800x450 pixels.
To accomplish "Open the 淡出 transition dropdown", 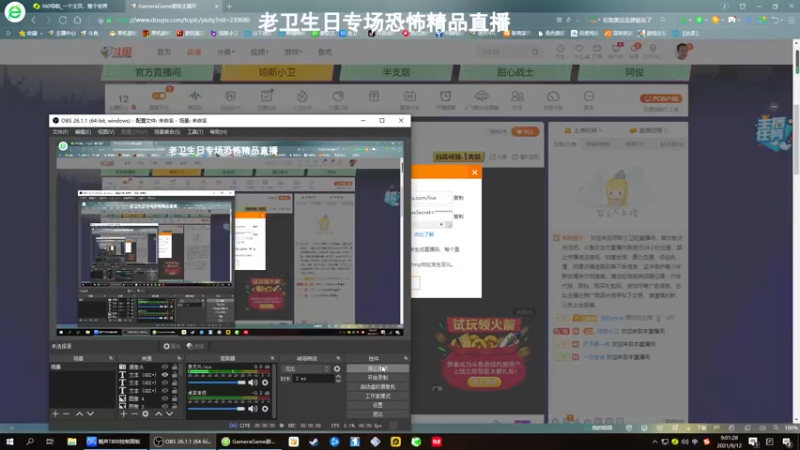I will tap(306, 369).
